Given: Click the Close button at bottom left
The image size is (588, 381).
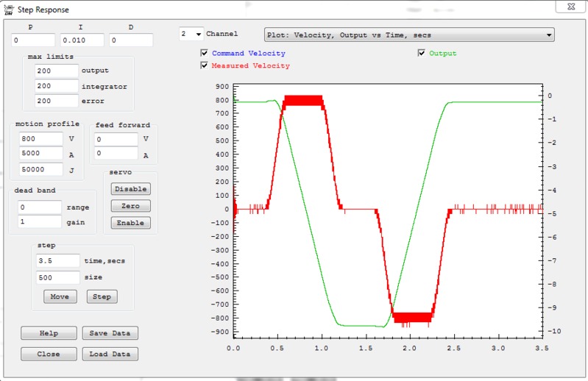Looking at the screenshot, I should click(x=49, y=355).
